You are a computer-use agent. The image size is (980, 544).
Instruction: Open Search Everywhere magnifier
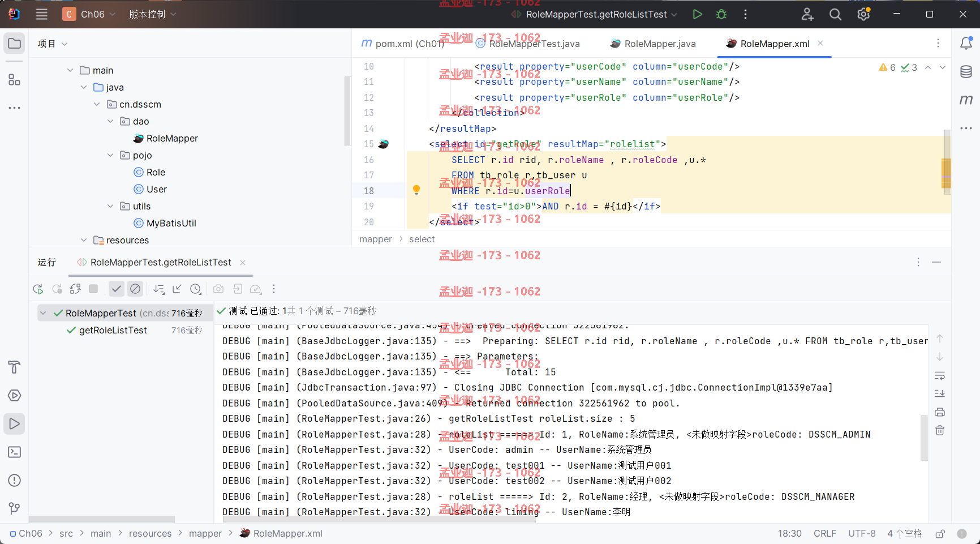835,14
